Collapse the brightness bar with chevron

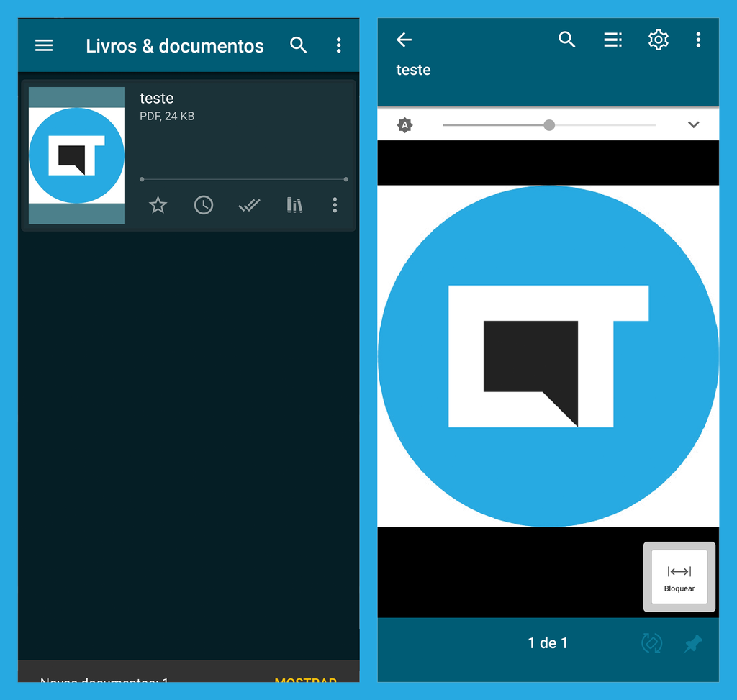[x=693, y=124]
